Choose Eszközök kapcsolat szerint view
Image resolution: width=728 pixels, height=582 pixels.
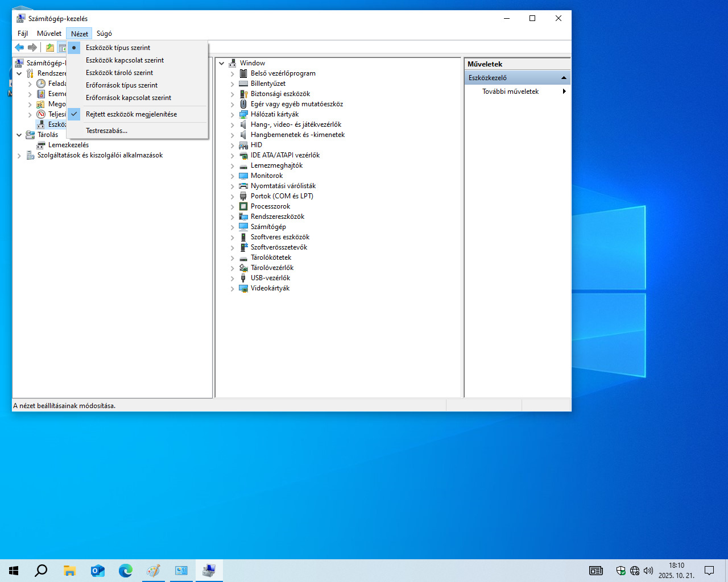tap(137, 60)
